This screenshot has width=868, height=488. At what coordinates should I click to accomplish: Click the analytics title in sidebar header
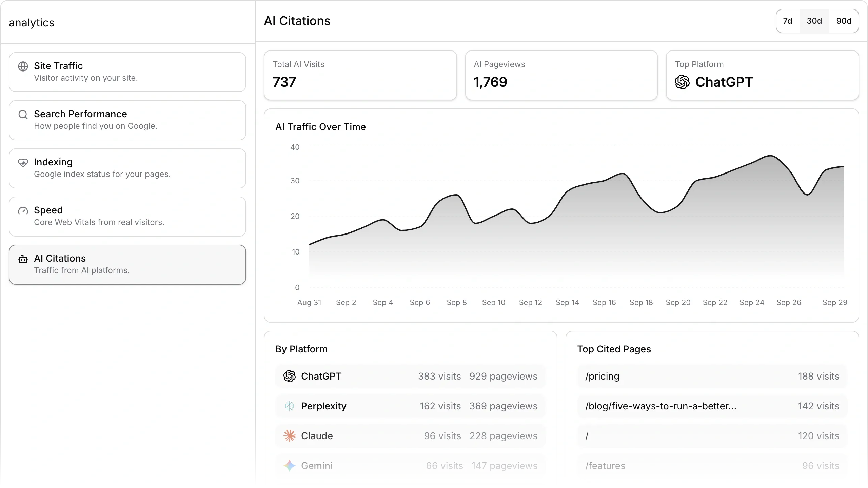[x=32, y=23]
